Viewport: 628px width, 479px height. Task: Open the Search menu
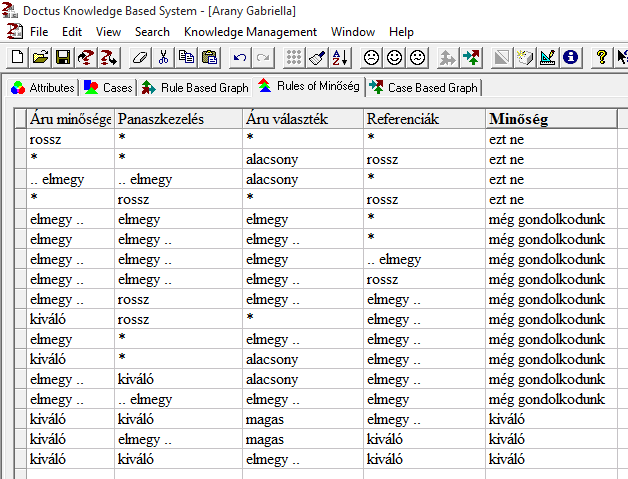pyautogui.click(x=152, y=32)
